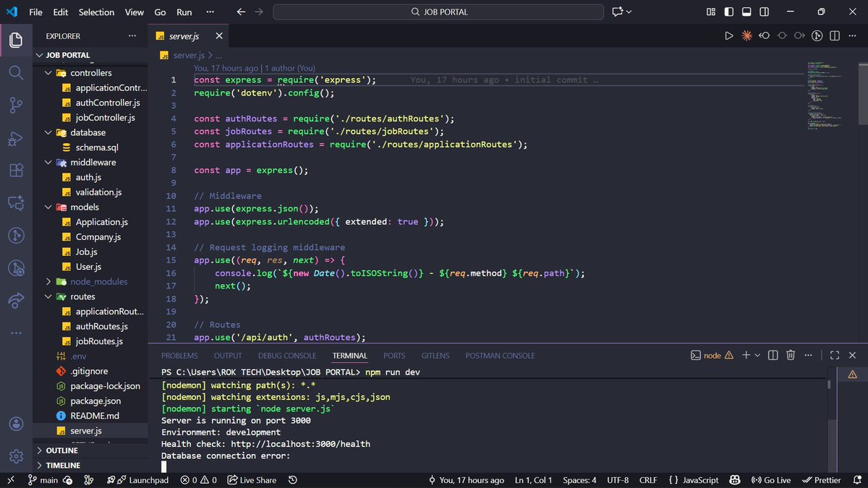The height and width of the screenshot is (488, 868).
Task: Open the remote window icon in status bar
Action: point(10,480)
